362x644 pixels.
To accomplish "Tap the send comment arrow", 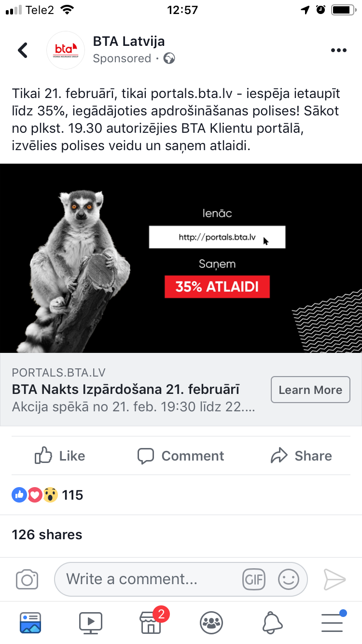I will 334,579.
